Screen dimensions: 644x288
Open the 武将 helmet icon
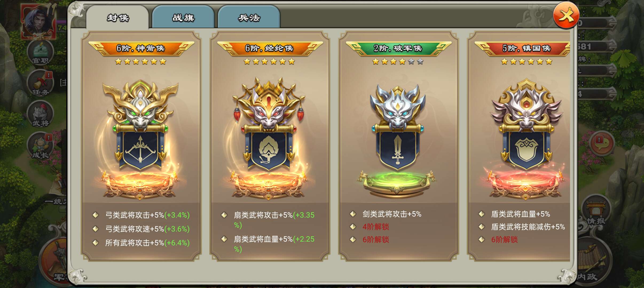pos(41,115)
